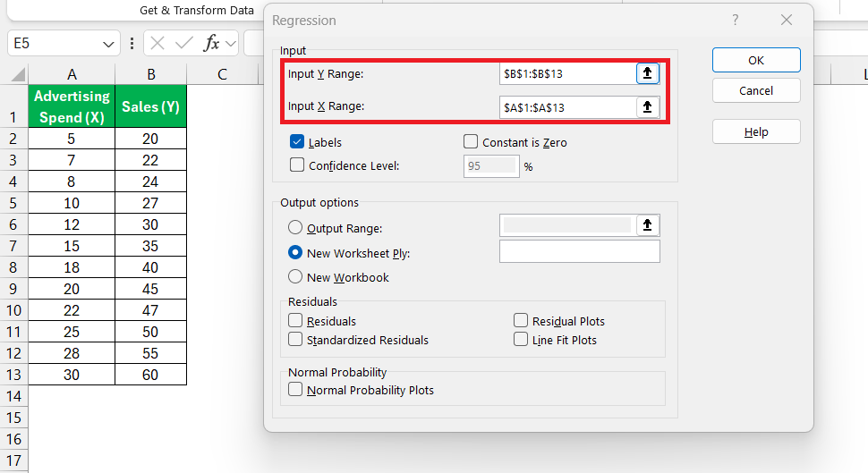Select New Worksheet Ply radio button

tap(295, 252)
